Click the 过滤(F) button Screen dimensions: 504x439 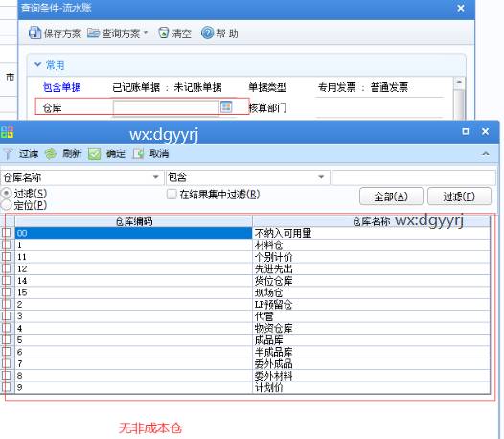pyautogui.click(x=459, y=196)
